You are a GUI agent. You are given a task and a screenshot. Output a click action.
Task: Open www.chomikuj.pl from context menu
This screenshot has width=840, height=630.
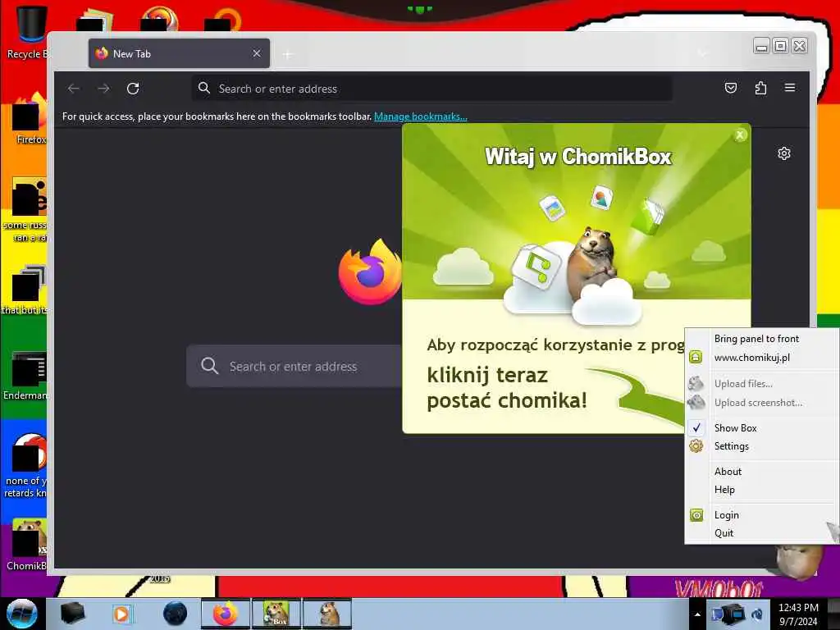[x=762, y=358]
